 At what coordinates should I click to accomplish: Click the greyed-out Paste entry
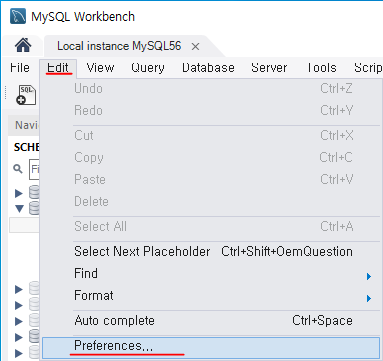click(x=211, y=180)
